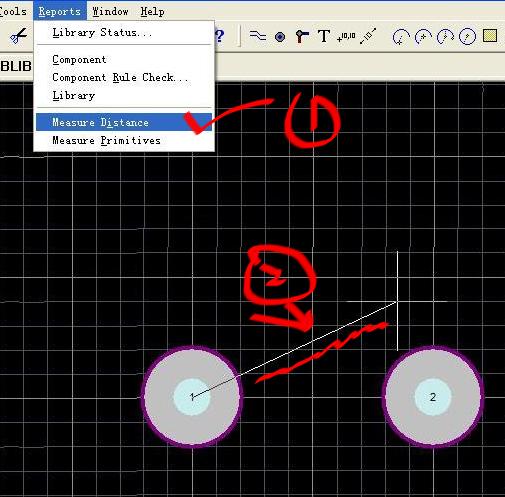Select the Place Coordinate tool

coord(346,36)
